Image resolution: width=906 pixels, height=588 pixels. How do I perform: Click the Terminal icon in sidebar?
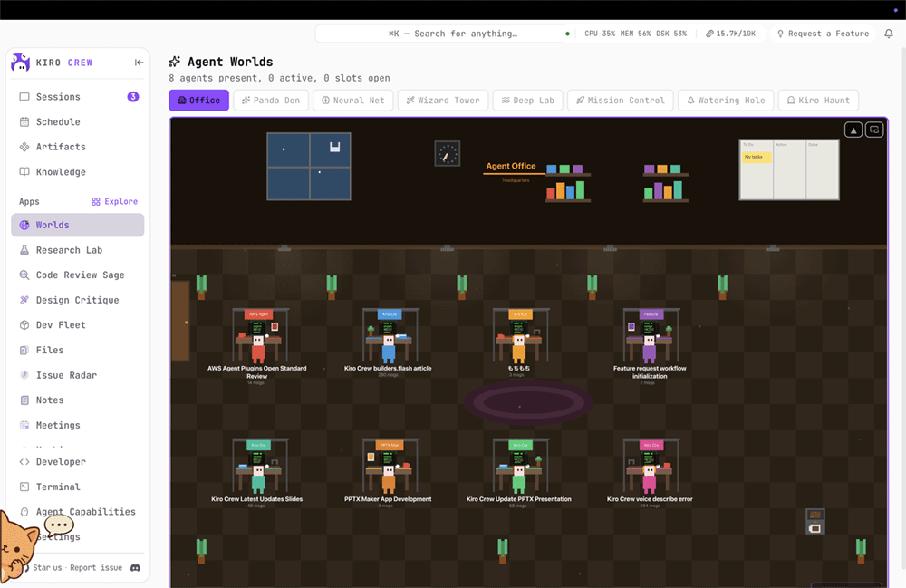tap(24, 487)
